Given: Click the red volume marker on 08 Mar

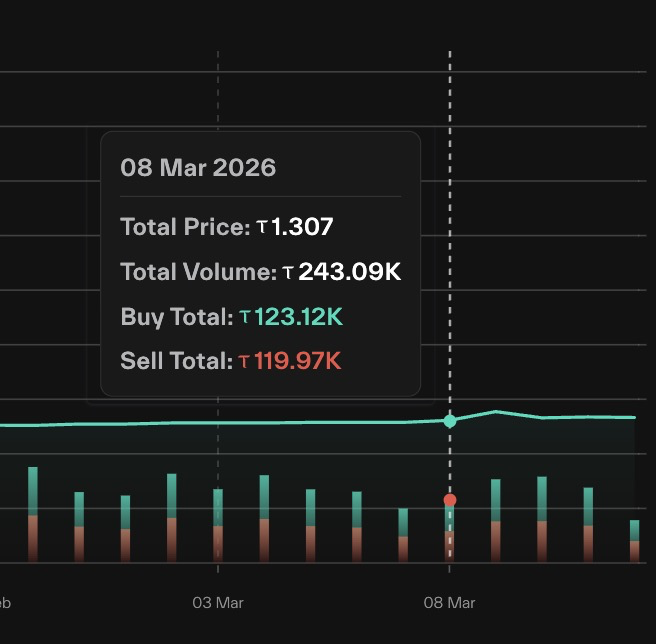Looking at the screenshot, I should (450, 500).
